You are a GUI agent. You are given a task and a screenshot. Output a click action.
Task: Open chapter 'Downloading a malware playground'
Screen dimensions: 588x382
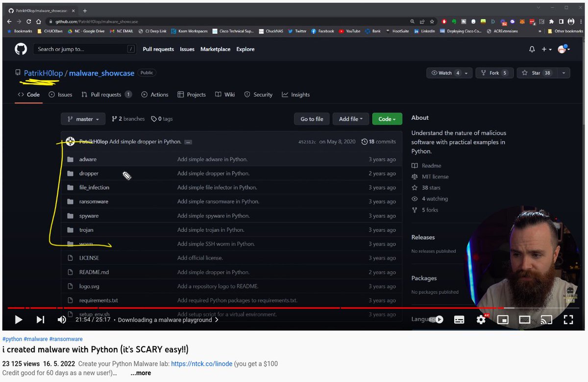pos(168,320)
